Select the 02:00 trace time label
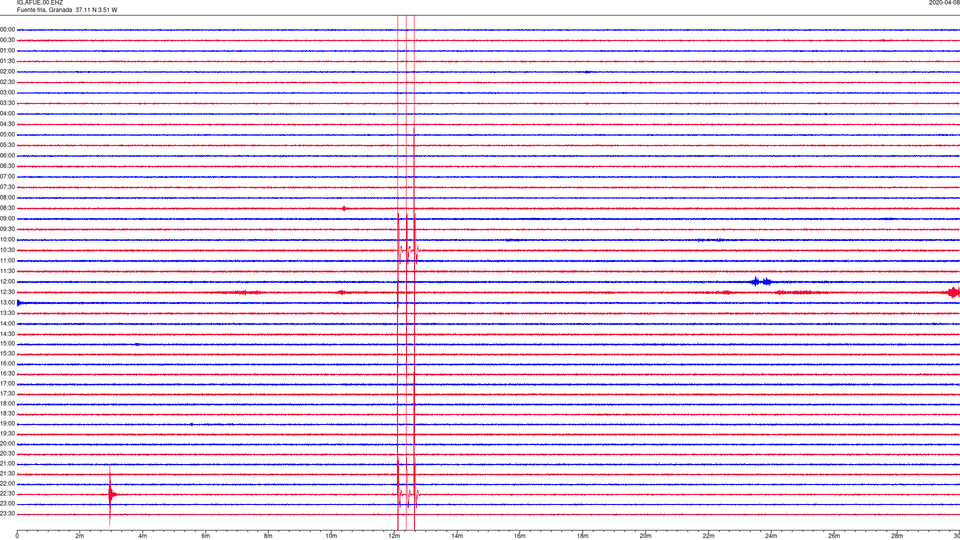This screenshot has width=960, height=540. pos(7,72)
